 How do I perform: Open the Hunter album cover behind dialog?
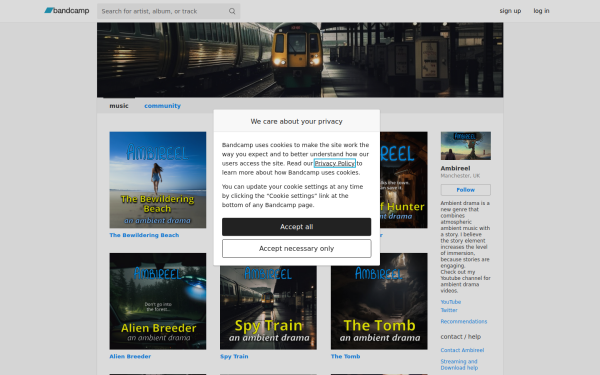coord(404,180)
